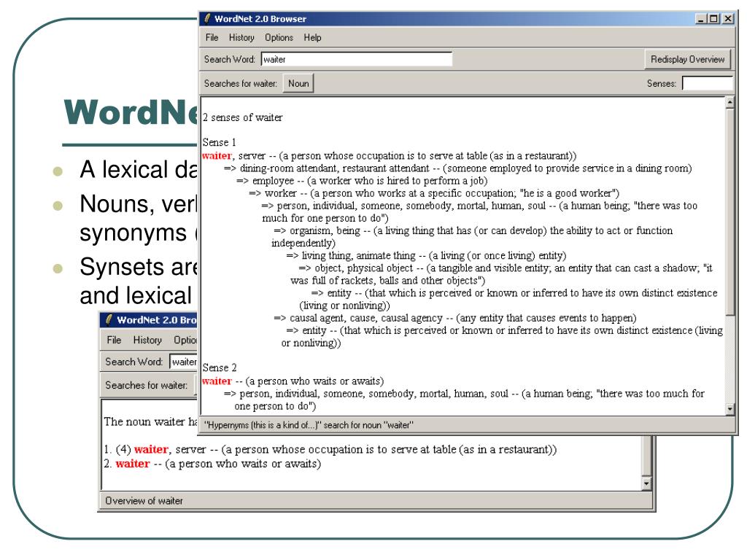Click the Search Word field containing waiter
The height and width of the screenshot is (560, 747).
tap(356, 60)
